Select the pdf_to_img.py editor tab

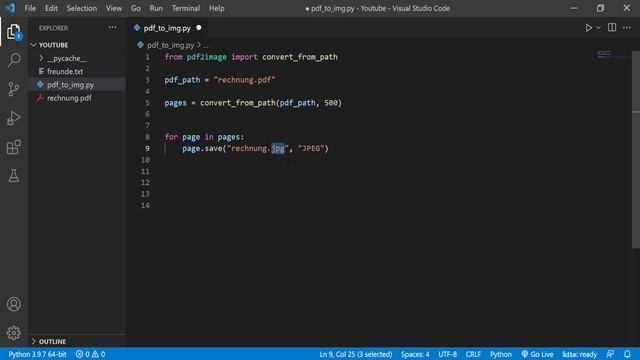[167, 28]
